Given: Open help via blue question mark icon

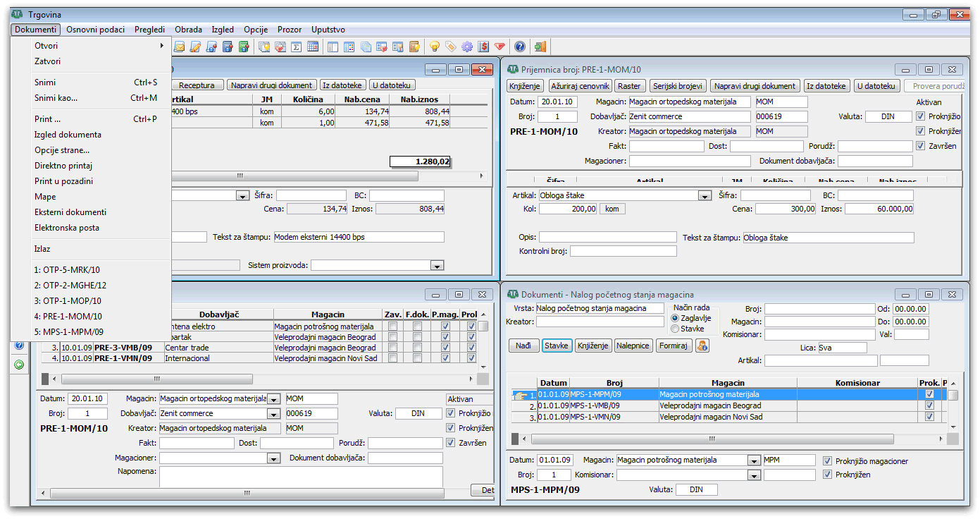Looking at the screenshot, I should pyautogui.click(x=520, y=47).
